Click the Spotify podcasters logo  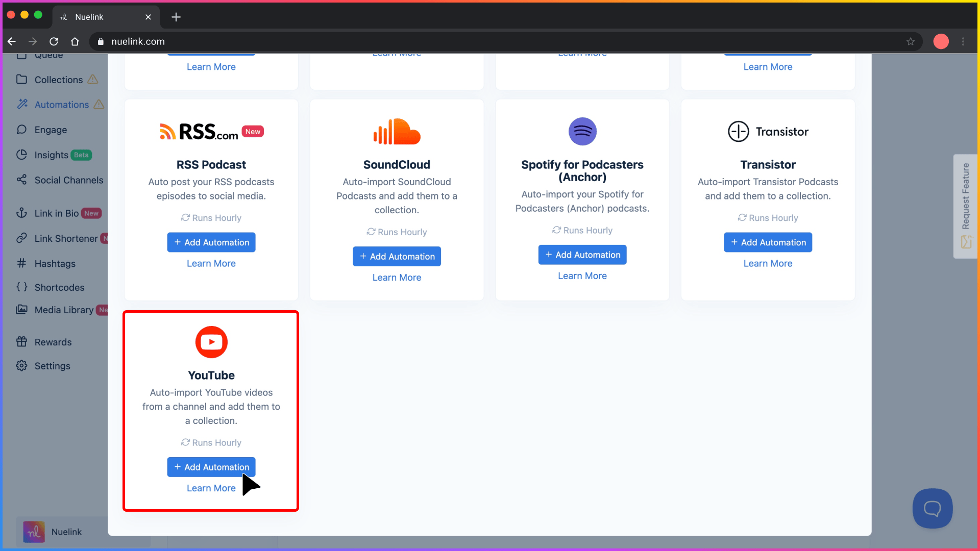582,132
